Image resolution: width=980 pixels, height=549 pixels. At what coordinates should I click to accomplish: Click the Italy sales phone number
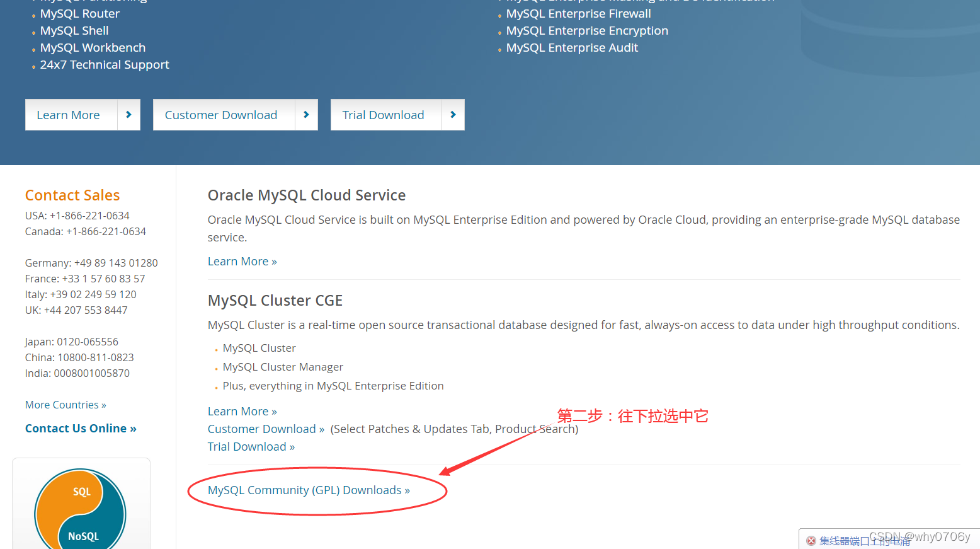tap(93, 294)
